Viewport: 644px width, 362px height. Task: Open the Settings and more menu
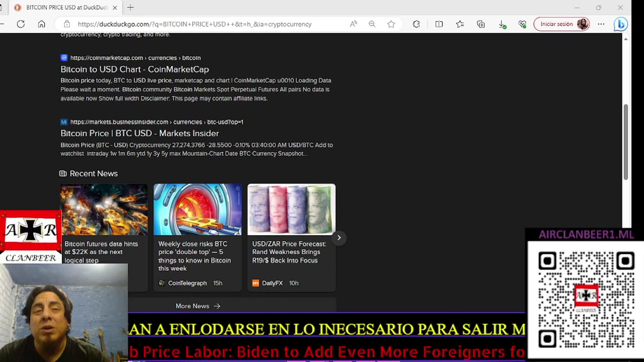pos(601,24)
